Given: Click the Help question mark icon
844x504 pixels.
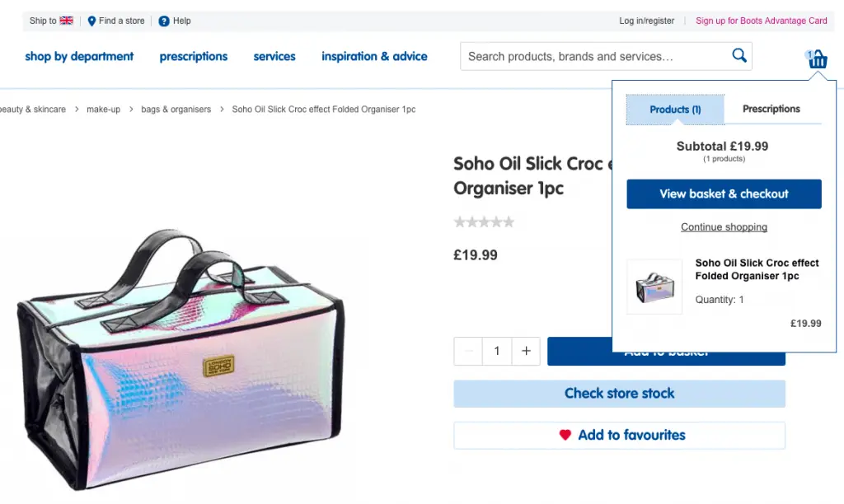Looking at the screenshot, I should [164, 21].
